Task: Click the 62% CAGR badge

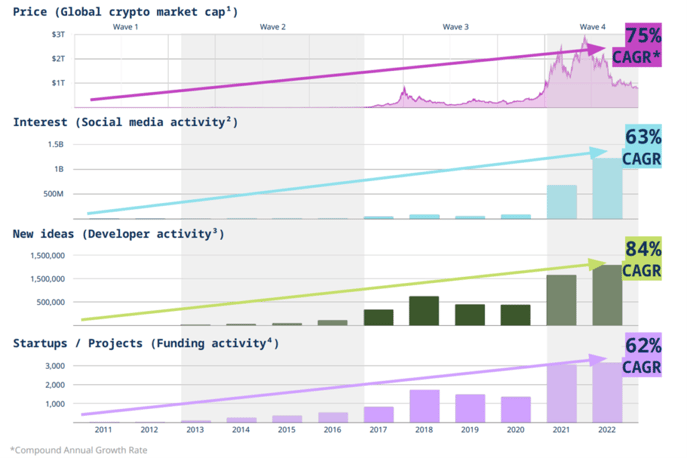Action: pyautogui.click(x=642, y=355)
